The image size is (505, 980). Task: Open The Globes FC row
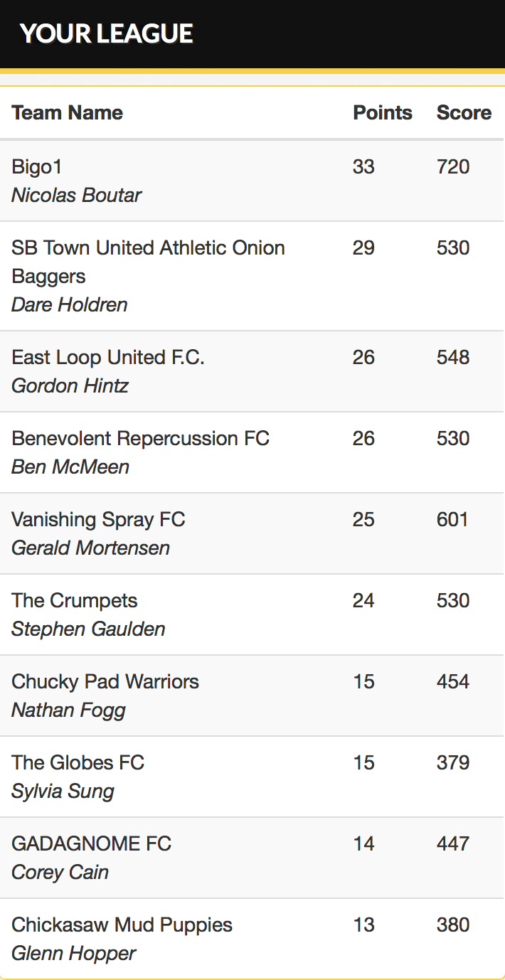(x=252, y=777)
